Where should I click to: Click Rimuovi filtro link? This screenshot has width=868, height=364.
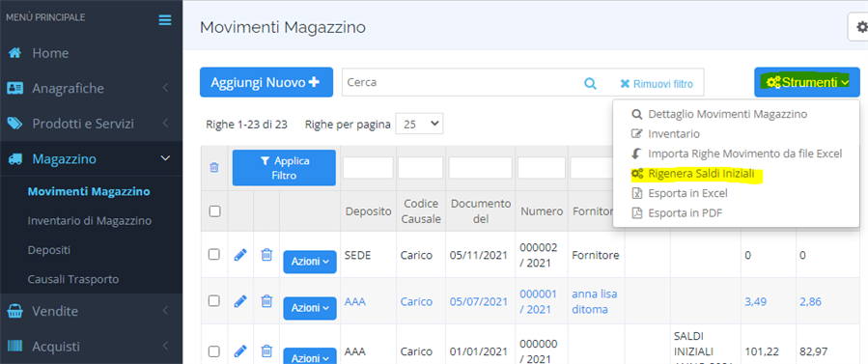[657, 84]
